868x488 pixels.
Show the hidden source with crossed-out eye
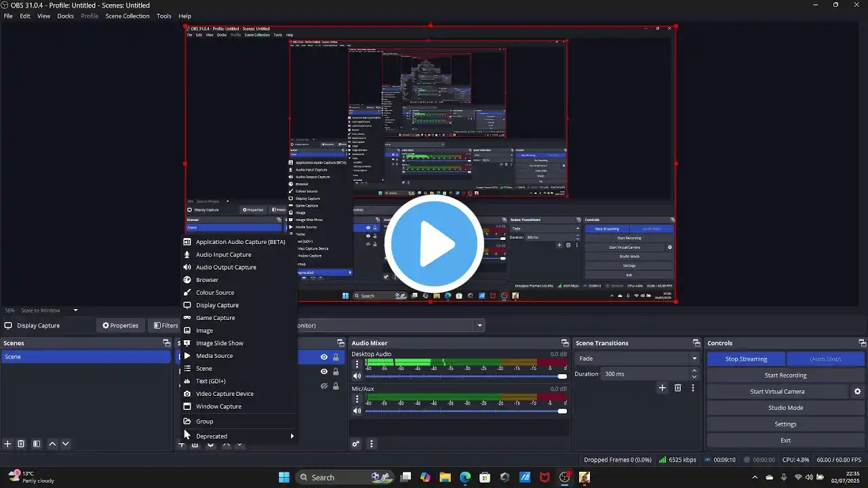coord(324,386)
